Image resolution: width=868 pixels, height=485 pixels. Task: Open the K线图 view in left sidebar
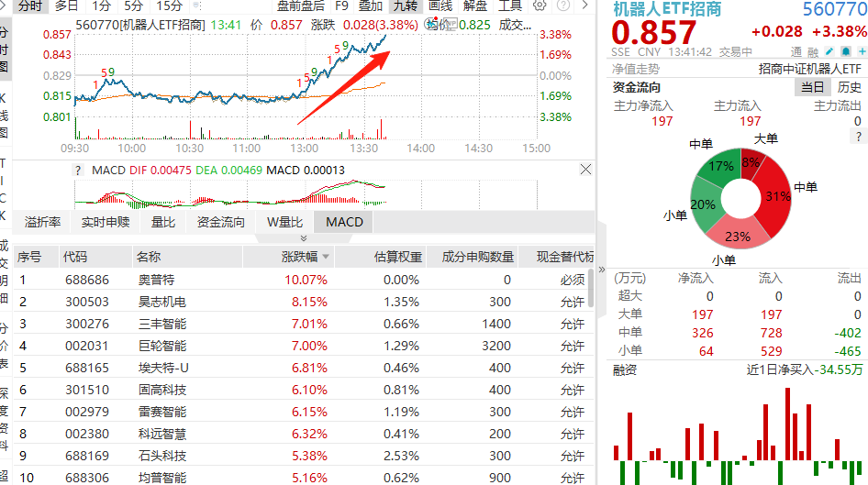click(4, 116)
